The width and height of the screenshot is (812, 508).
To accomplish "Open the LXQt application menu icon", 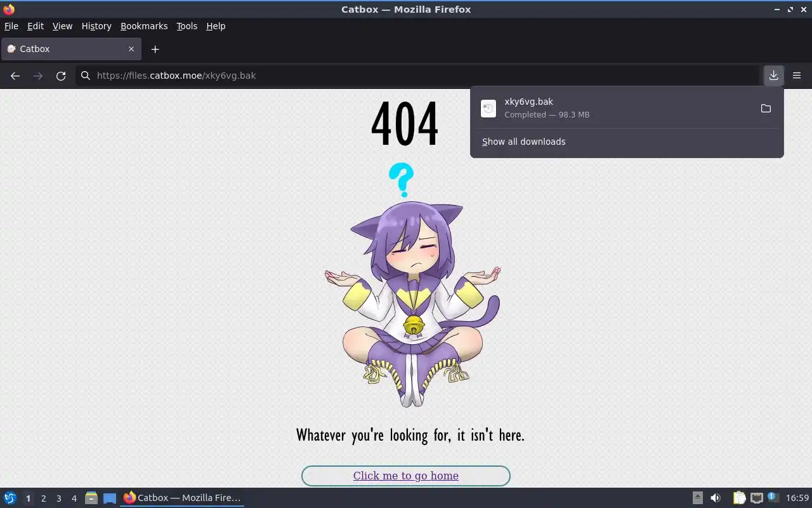I will [x=10, y=498].
